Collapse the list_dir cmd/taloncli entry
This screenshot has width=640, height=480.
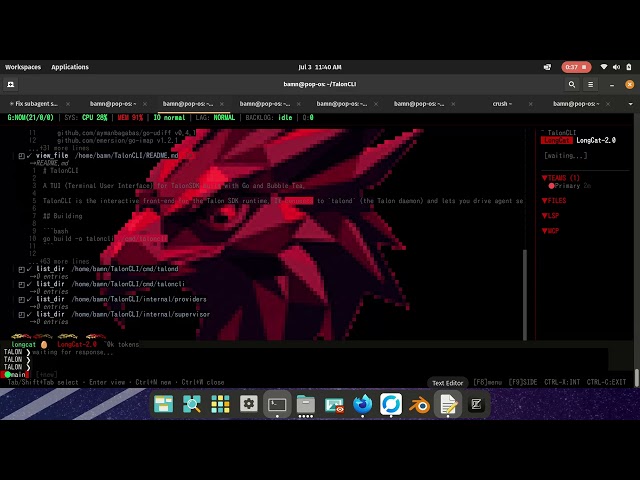click(x=22, y=284)
